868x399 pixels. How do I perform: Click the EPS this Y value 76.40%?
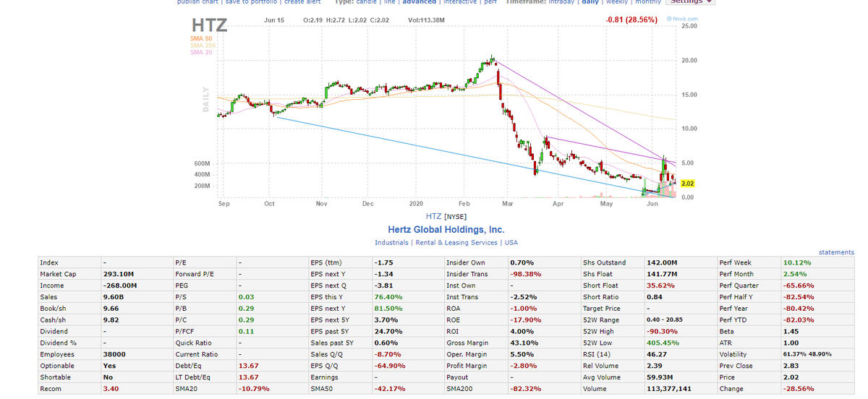pos(388,297)
